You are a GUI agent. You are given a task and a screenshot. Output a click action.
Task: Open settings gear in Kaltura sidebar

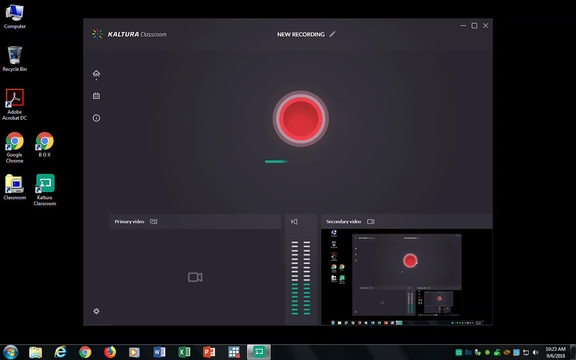pos(96,311)
